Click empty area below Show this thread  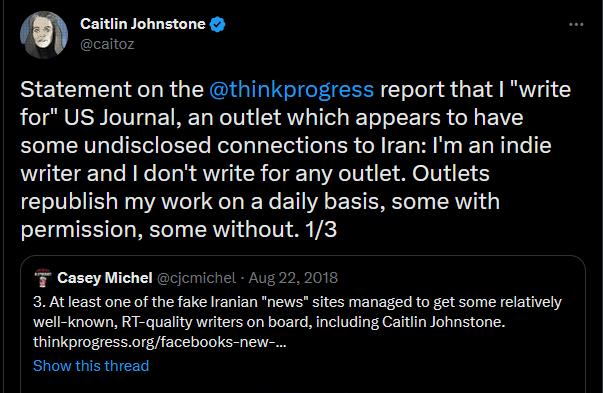pos(303,384)
